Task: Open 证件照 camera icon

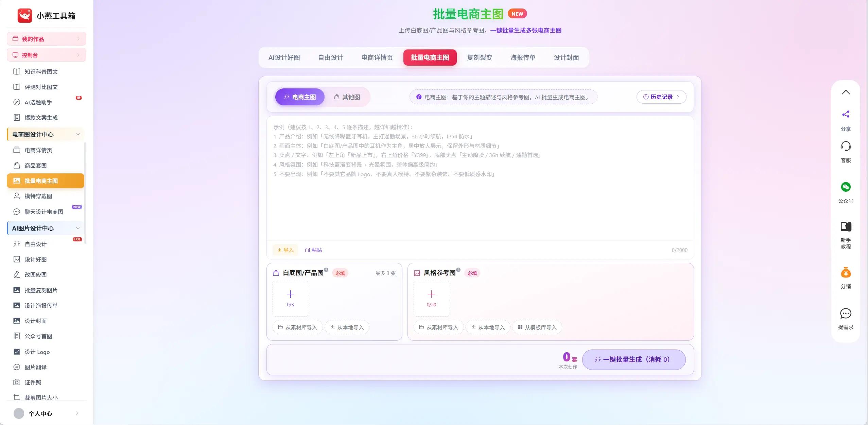Action: [17, 382]
